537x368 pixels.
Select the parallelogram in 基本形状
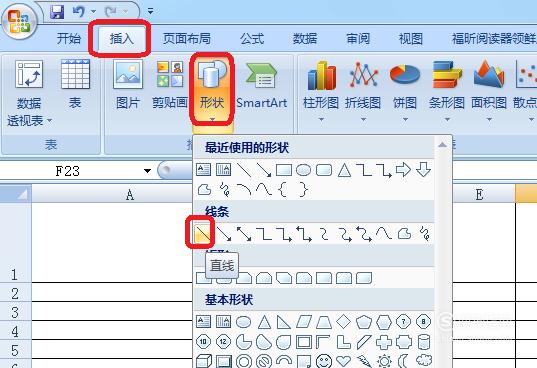304,322
